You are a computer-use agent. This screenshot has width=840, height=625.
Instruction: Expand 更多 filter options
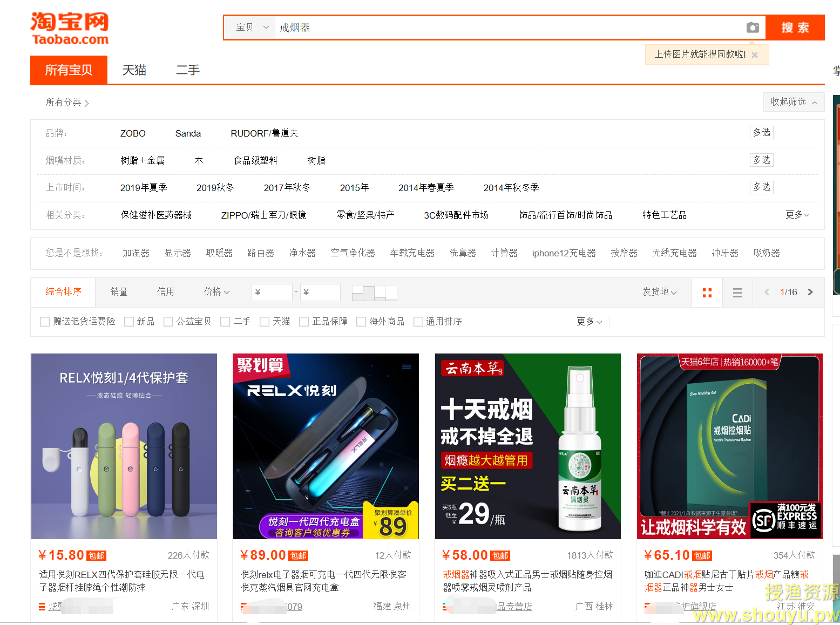tap(589, 322)
